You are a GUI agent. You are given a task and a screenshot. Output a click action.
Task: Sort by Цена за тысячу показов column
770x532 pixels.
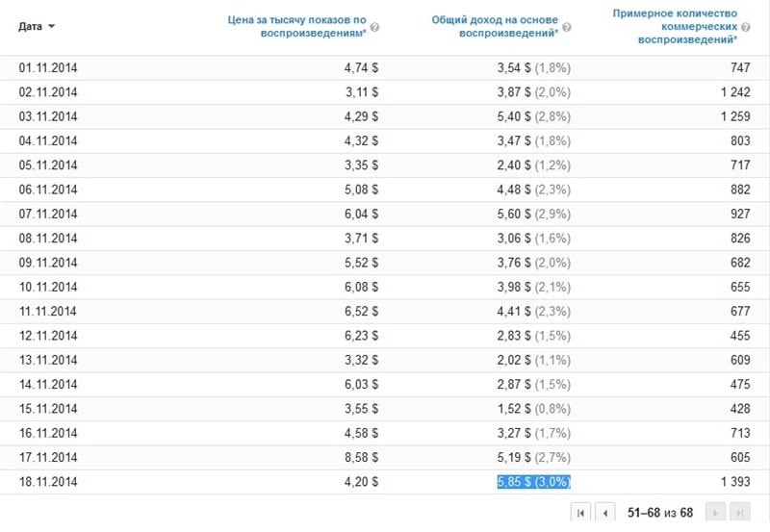(296, 26)
